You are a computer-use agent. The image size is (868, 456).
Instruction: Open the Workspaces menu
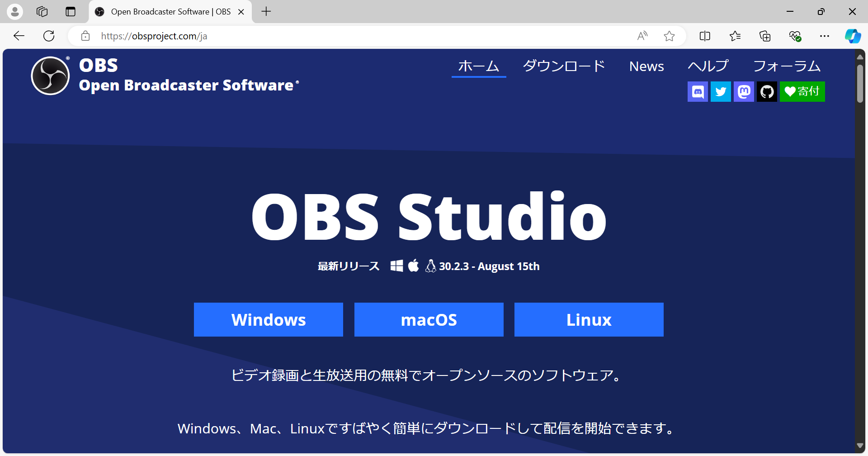click(x=42, y=12)
